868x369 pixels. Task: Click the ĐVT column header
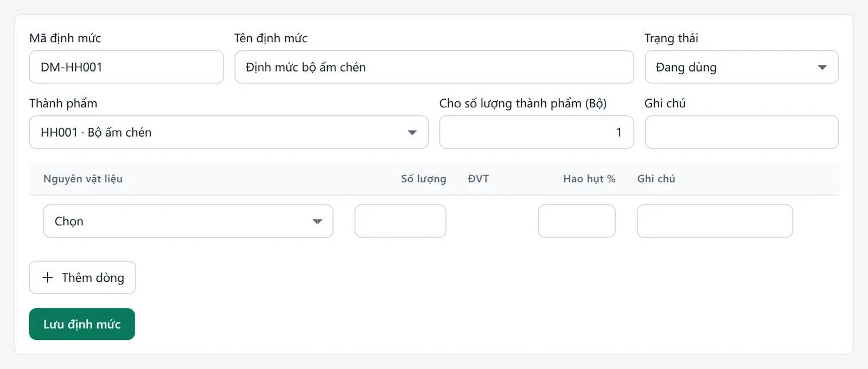pyautogui.click(x=478, y=179)
